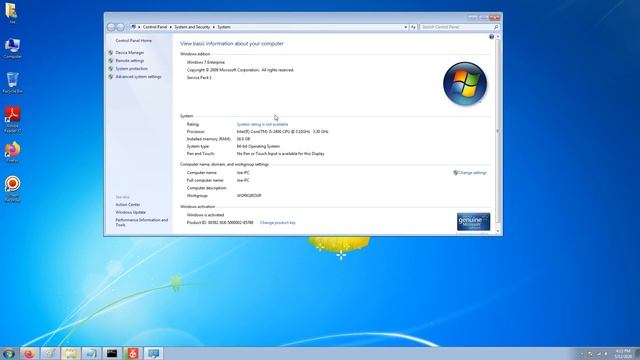Click the Product ID text

point(220,223)
